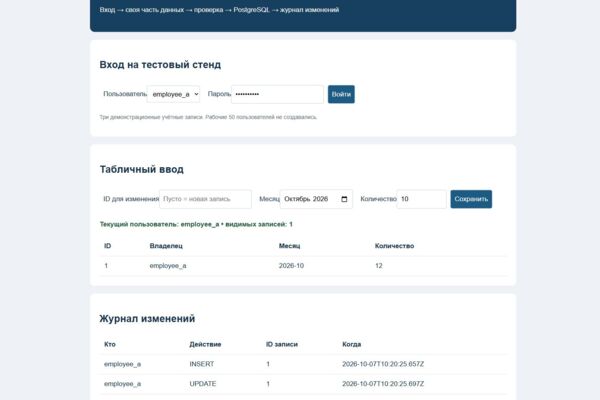Click the employee_a owner cell in data table
This screenshot has width=600, height=400.
[x=168, y=266]
